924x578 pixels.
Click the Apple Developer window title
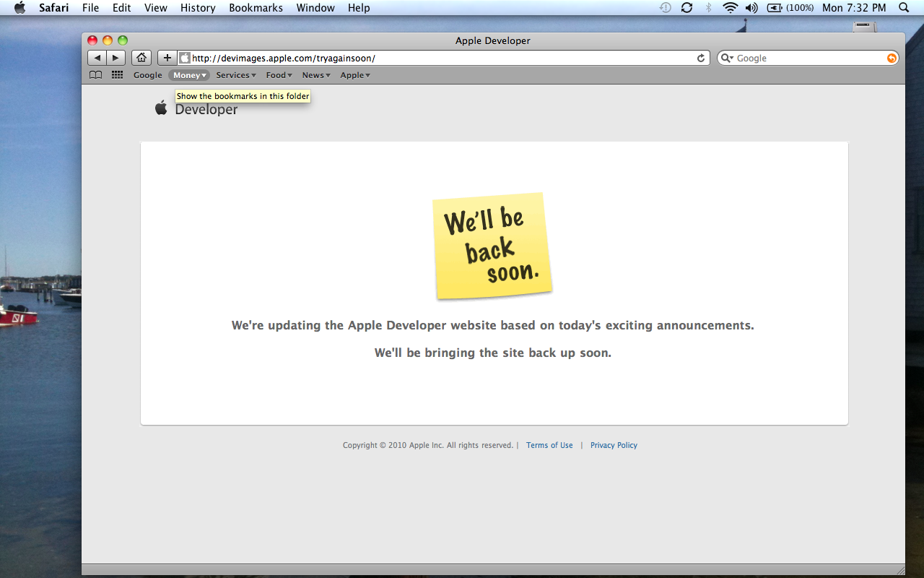(493, 40)
